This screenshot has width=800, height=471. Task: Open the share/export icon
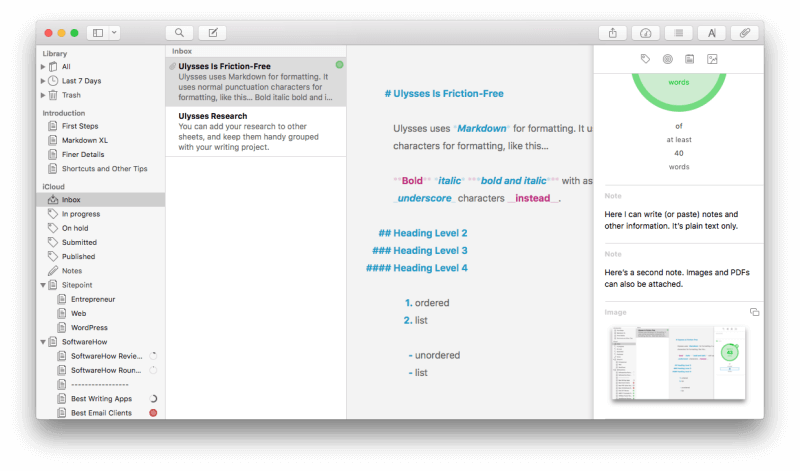click(x=613, y=33)
